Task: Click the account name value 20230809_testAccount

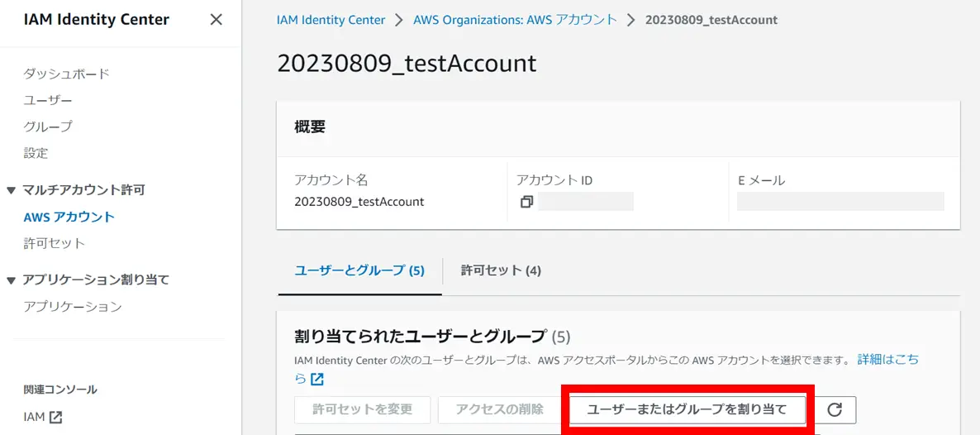Action: pos(359,202)
